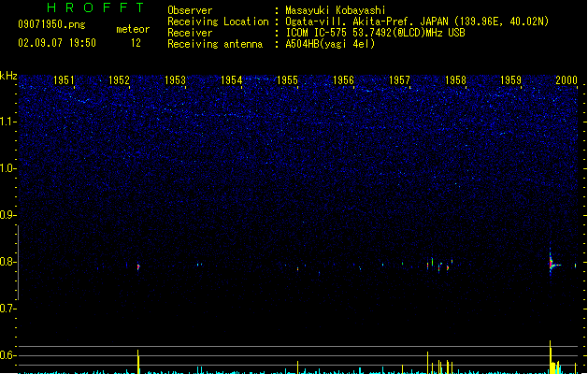Click the meteor count value 12
Image resolution: width=588 pixels, height=374 pixels.
(136, 43)
